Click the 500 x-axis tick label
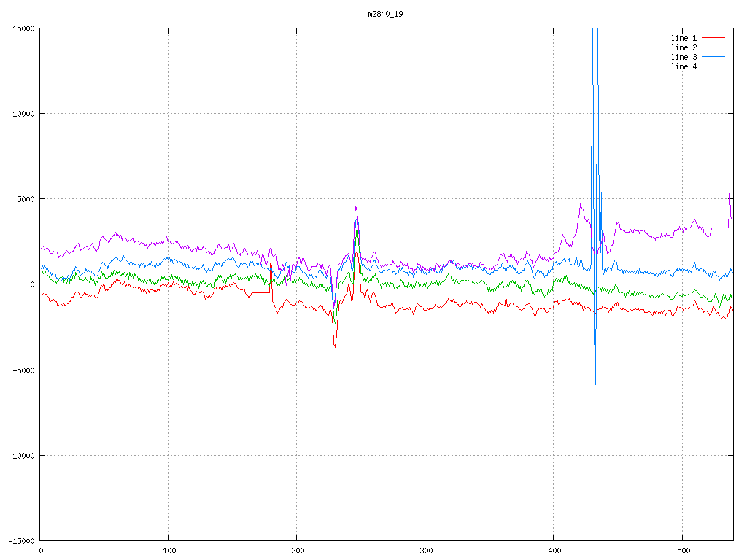The image size is (747, 560). tap(682, 551)
